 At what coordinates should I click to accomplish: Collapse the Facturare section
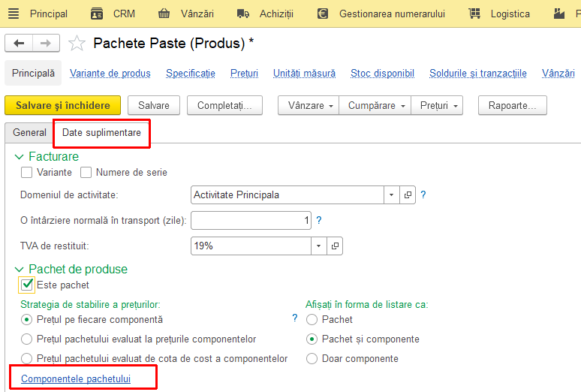point(19,157)
